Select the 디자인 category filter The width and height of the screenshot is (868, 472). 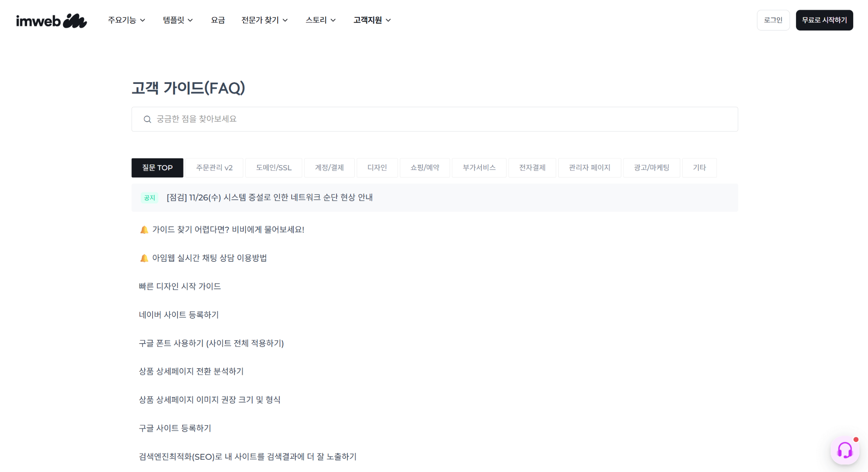(377, 167)
